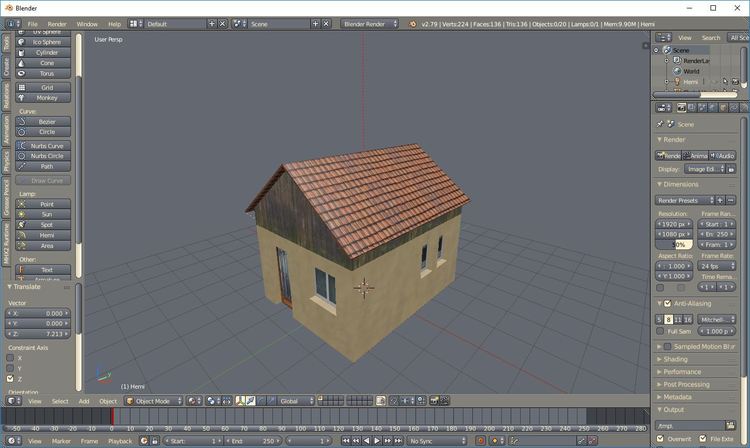Viewport: 750px width, 448px height.
Task: Enable Sampled Motion Blur checkbox
Action: coord(668,347)
